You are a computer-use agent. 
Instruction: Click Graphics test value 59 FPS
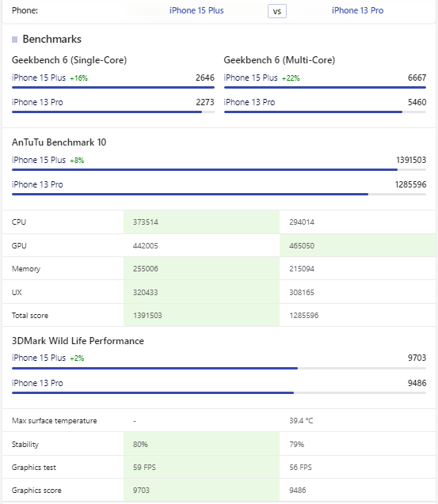tap(144, 468)
